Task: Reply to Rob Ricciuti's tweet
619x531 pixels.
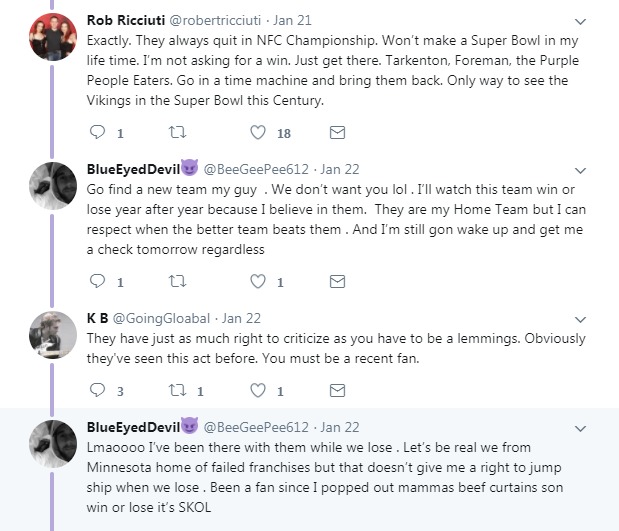Action: 98,132
